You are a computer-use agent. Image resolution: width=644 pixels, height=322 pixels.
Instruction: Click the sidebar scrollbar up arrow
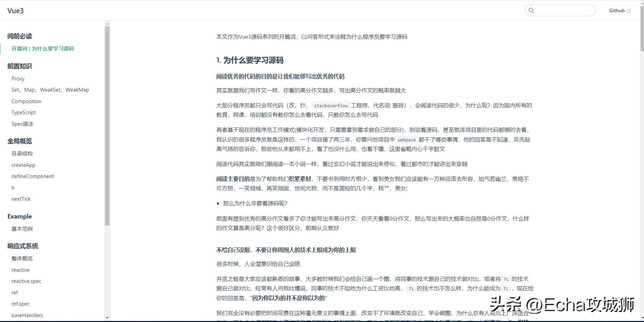coord(107,23)
